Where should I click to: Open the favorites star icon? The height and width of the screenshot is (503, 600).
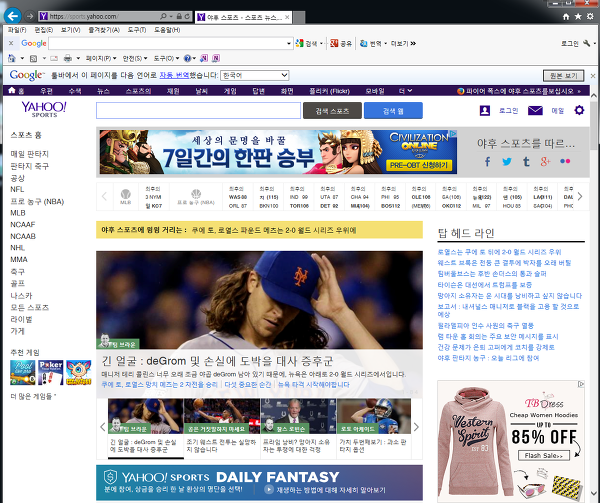point(578,16)
